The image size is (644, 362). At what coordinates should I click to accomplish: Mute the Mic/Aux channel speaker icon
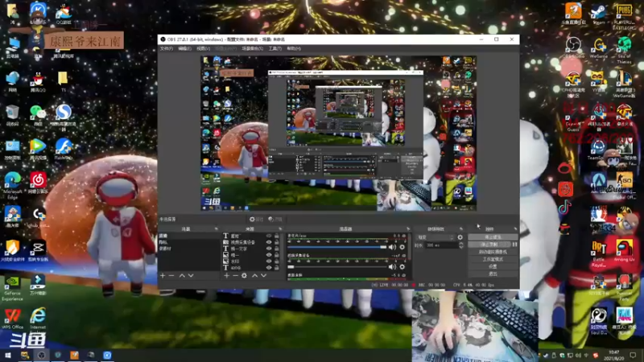tap(392, 247)
